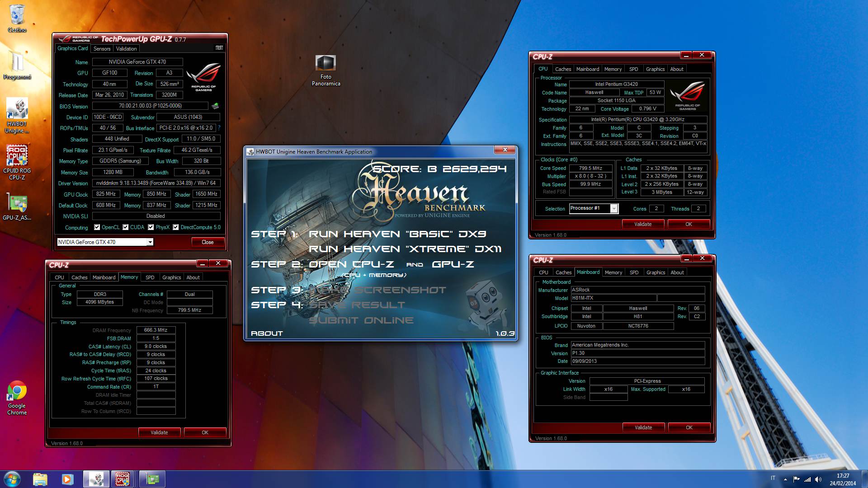This screenshot has height=488, width=868.
Task: Click the ROG logo in GPU-Z window
Action: [x=203, y=77]
